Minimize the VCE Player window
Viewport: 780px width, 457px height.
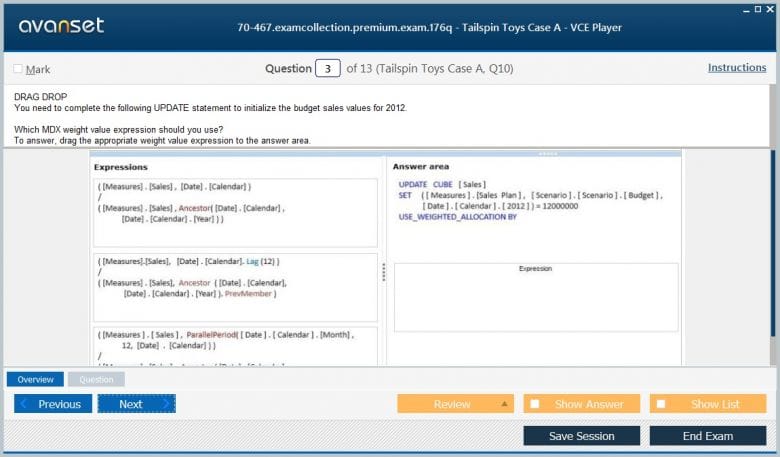[746, 9]
